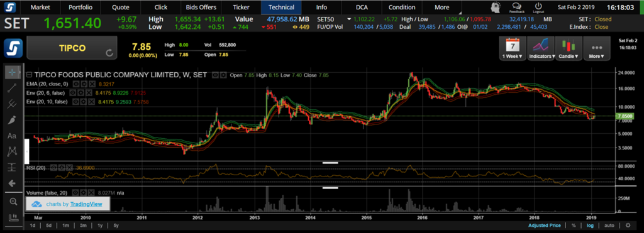This screenshot has height=233, width=644.
Task: Click the Logout power icon
Action: (x=538, y=7)
